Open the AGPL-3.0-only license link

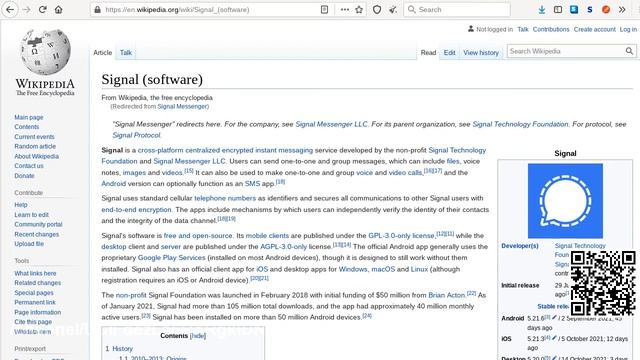(283, 247)
